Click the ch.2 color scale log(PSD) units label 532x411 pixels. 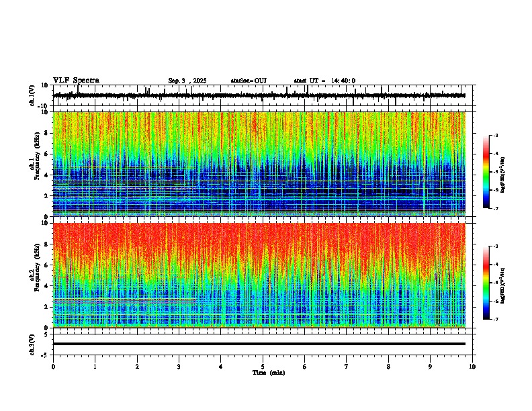point(503,285)
